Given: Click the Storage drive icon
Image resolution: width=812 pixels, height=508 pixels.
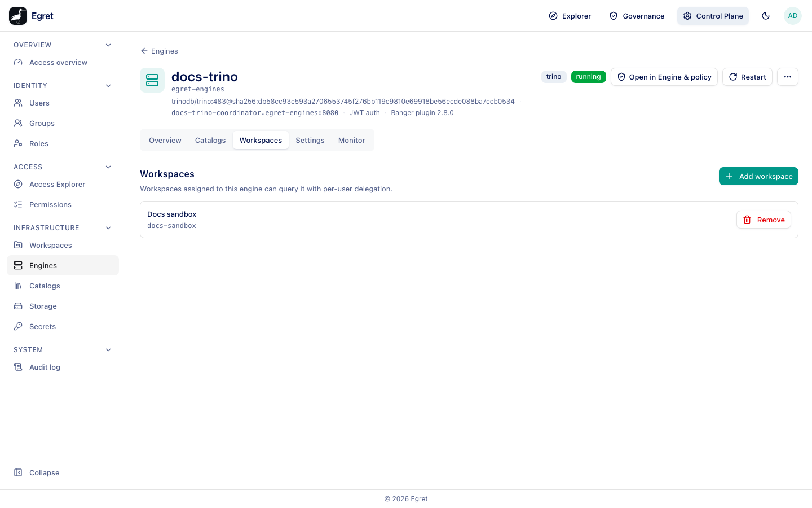Looking at the screenshot, I should (18, 306).
